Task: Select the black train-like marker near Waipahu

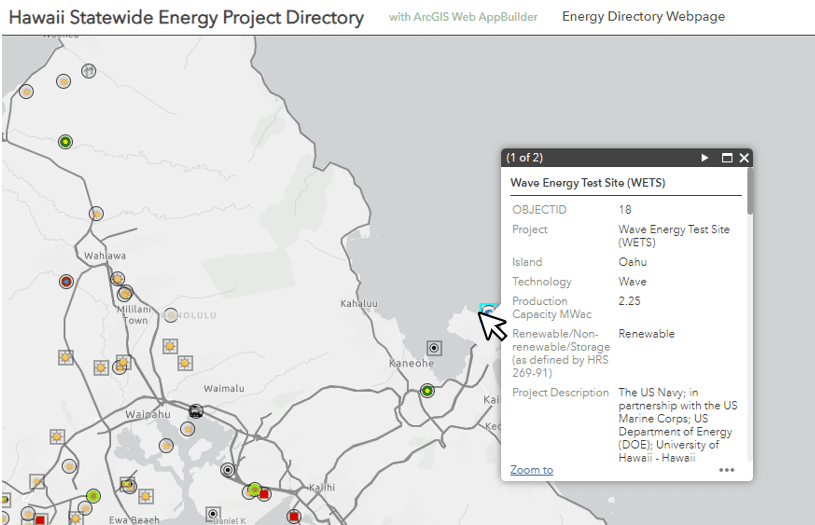Action: [x=195, y=411]
